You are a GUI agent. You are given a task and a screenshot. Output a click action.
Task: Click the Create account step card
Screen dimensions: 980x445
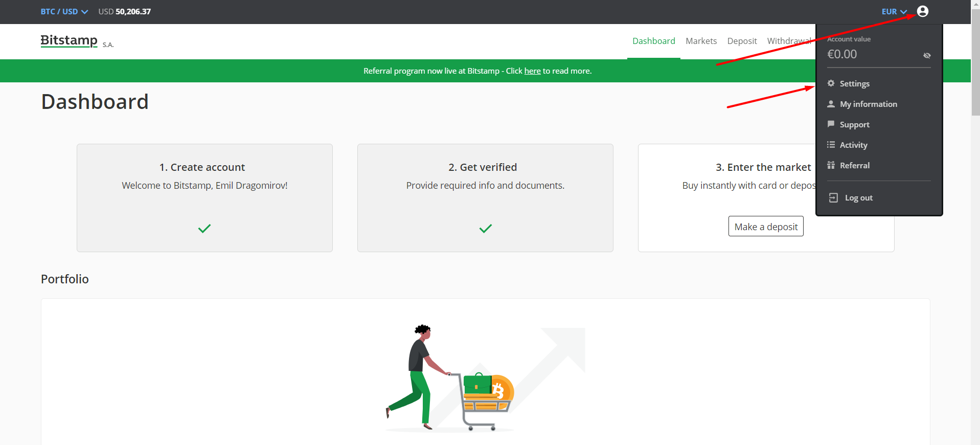204,198
